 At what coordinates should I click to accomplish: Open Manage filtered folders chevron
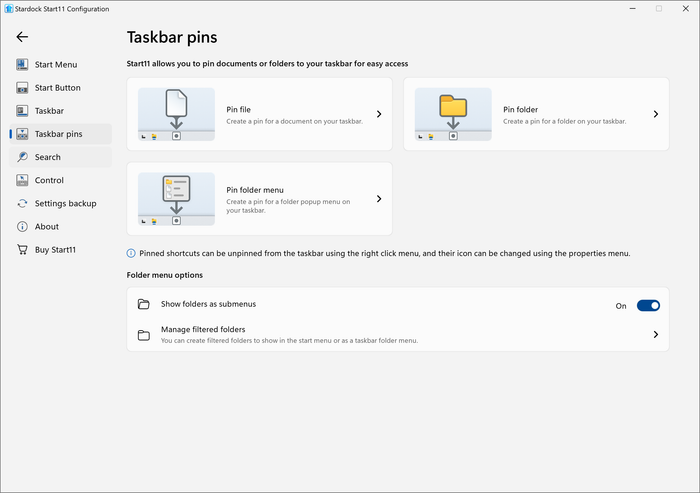click(x=656, y=334)
